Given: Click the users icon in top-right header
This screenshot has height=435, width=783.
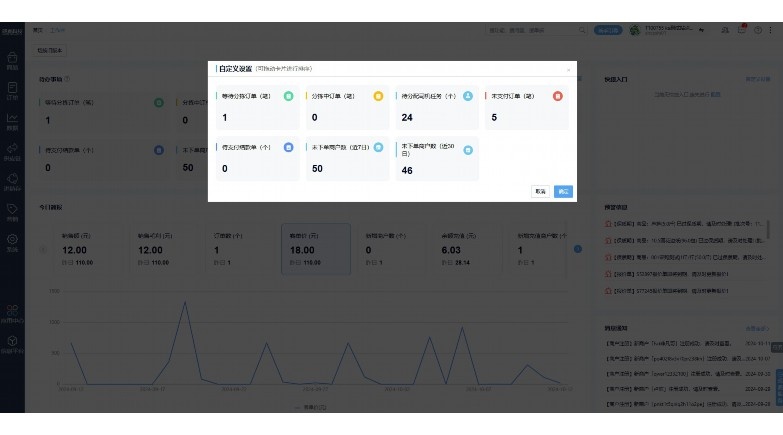Looking at the screenshot, I should pos(725,30).
